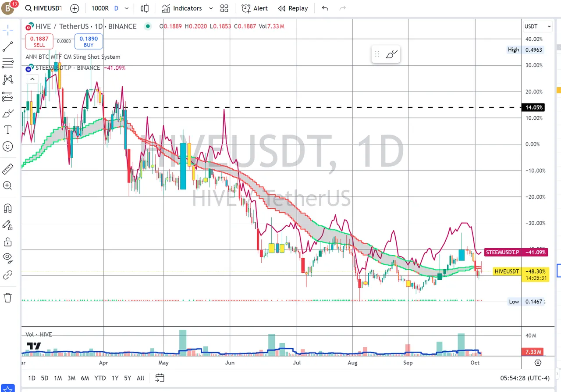
Task: Click the 14.05% horizontal line price label
Action: (533, 107)
